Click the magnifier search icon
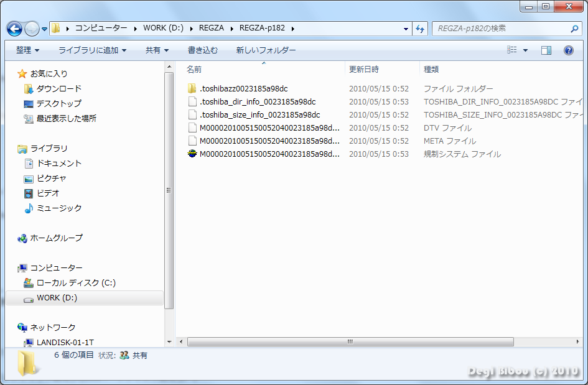The width and height of the screenshot is (588, 385). coord(574,29)
